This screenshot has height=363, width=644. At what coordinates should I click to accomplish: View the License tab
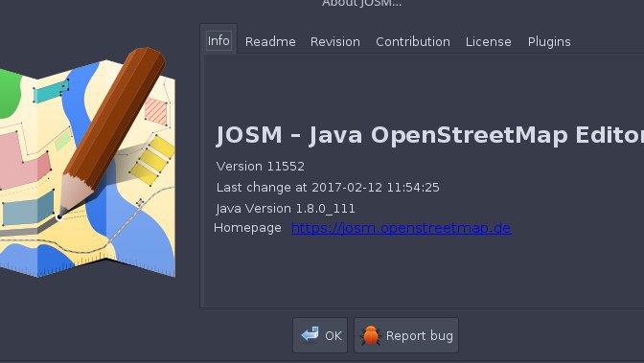(x=489, y=41)
